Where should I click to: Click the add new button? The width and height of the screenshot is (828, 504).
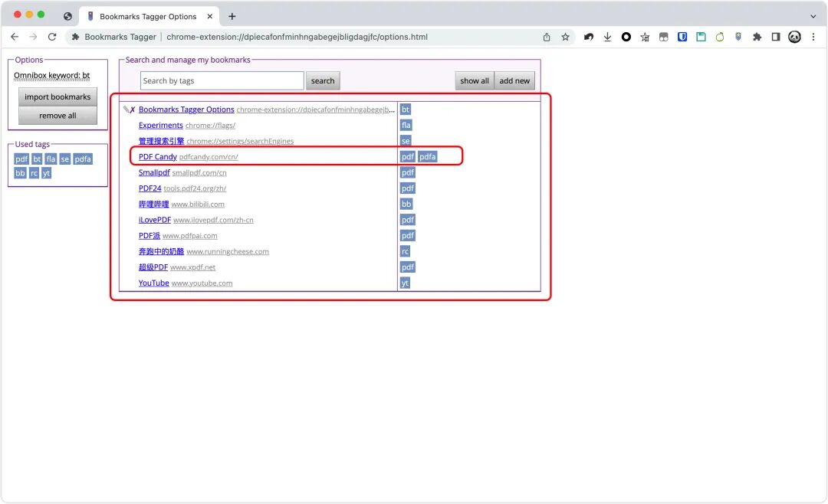tap(514, 80)
